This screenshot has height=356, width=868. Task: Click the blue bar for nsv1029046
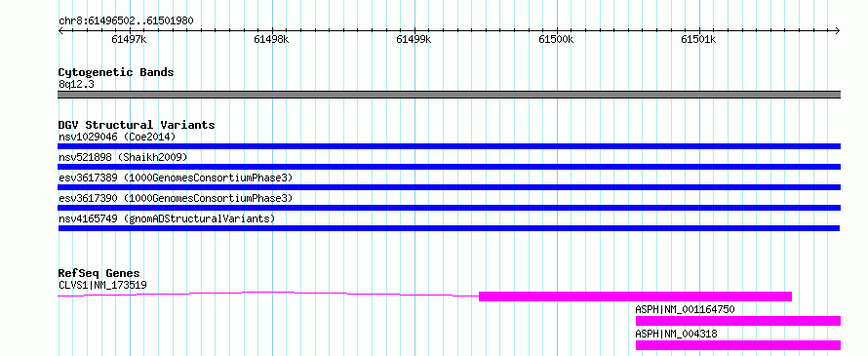449,146
